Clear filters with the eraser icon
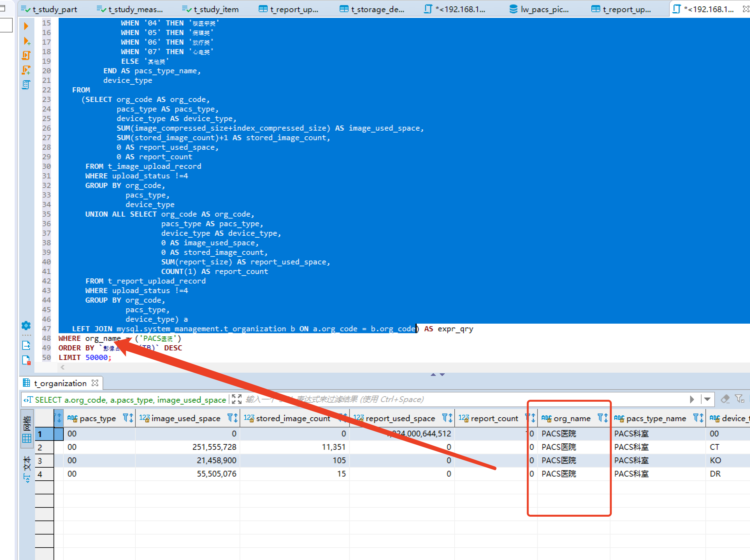The width and height of the screenshot is (750, 560). 725,399
